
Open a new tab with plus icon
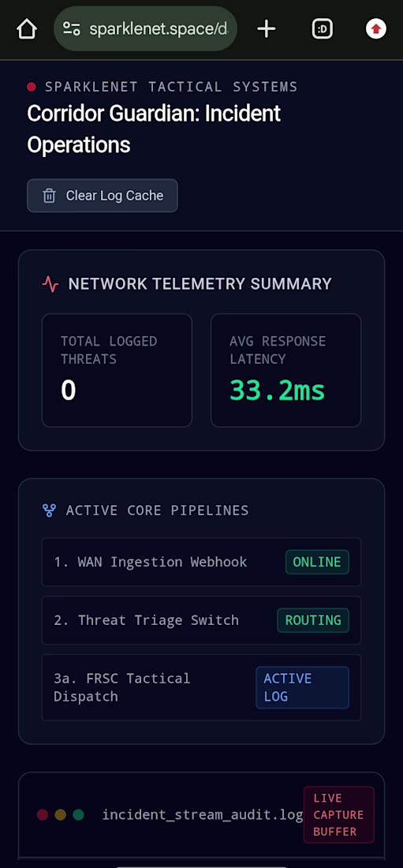click(x=267, y=28)
